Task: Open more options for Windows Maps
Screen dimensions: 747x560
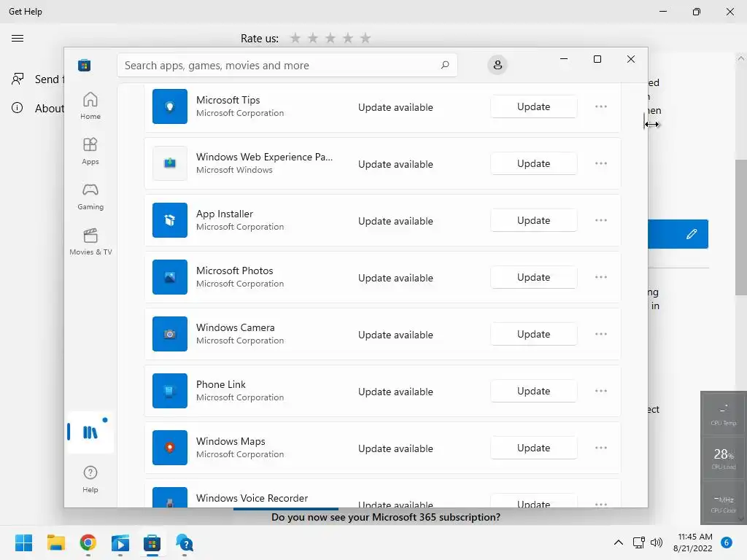Action: pyautogui.click(x=601, y=448)
